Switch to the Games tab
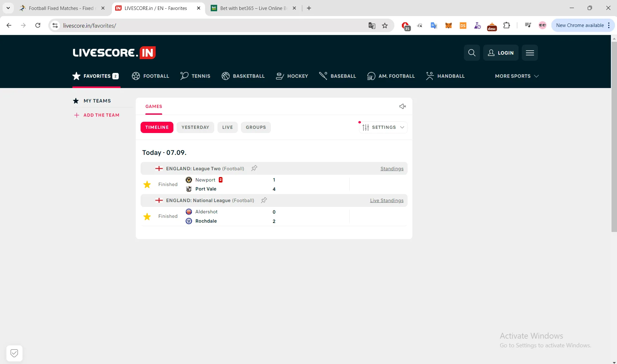This screenshot has height=364, width=617. [x=154, y=106]
